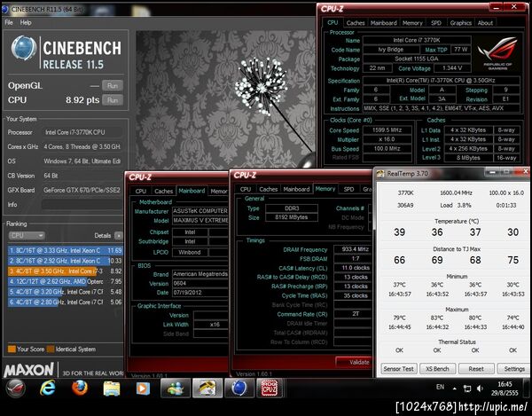Click the 83°C maximum temperature value

click(437, 318)
